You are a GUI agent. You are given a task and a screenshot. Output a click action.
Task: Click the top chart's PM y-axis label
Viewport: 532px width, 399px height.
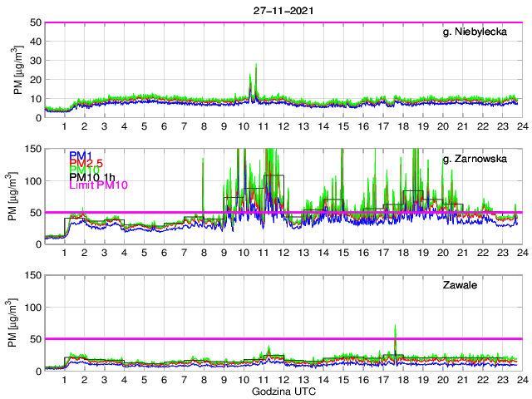coord(19,70)
